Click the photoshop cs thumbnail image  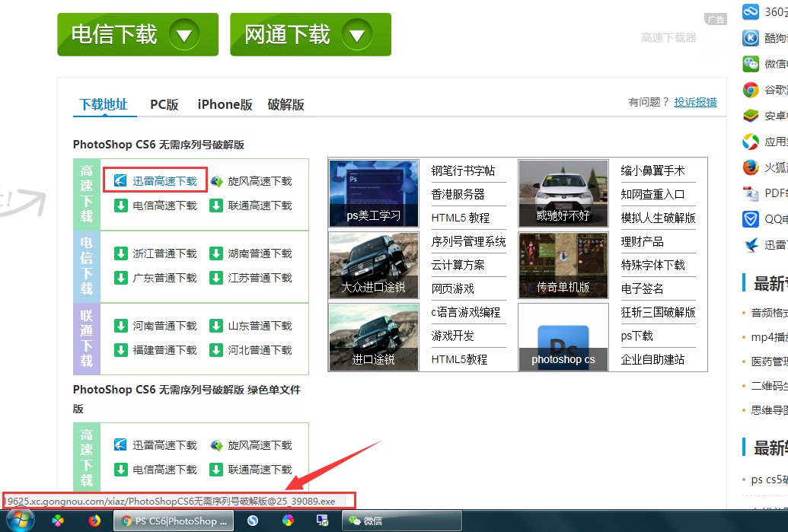point(563,336)
